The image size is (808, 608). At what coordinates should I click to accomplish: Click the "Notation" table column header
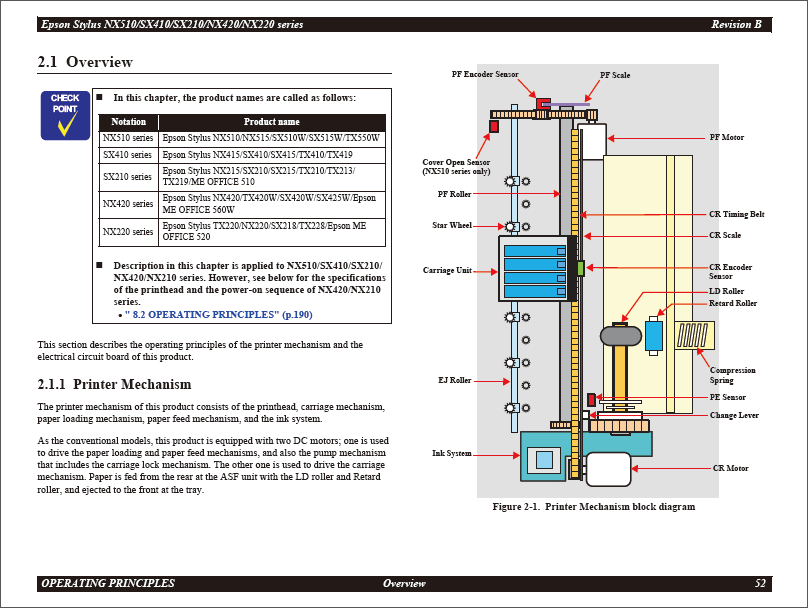[129, 121]
